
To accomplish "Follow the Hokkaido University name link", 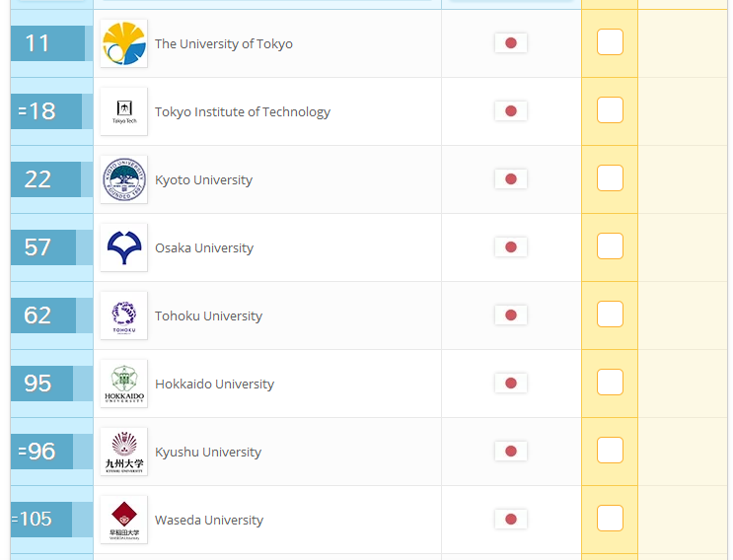I will [x=214, y=385].
